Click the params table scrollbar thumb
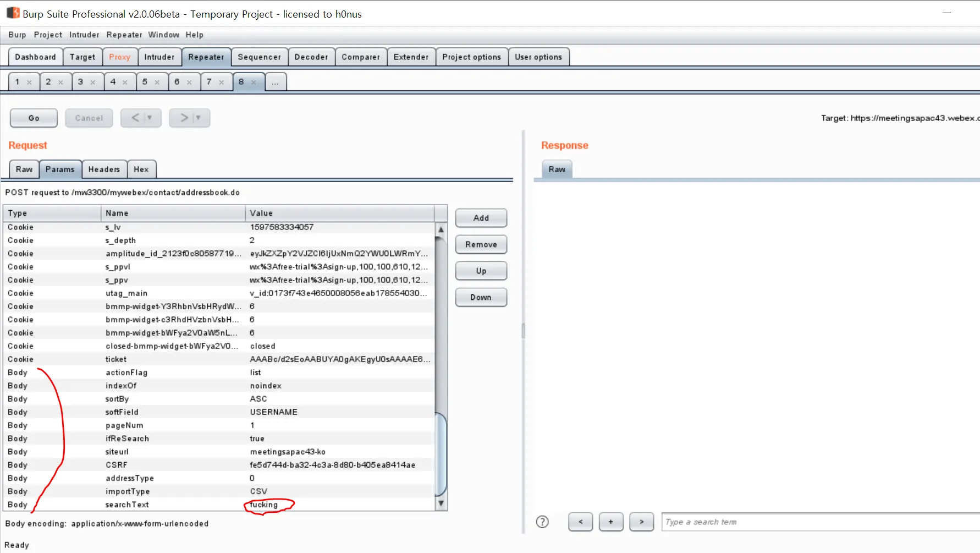Viewport: 980px width, 553px height. [441, 453]
